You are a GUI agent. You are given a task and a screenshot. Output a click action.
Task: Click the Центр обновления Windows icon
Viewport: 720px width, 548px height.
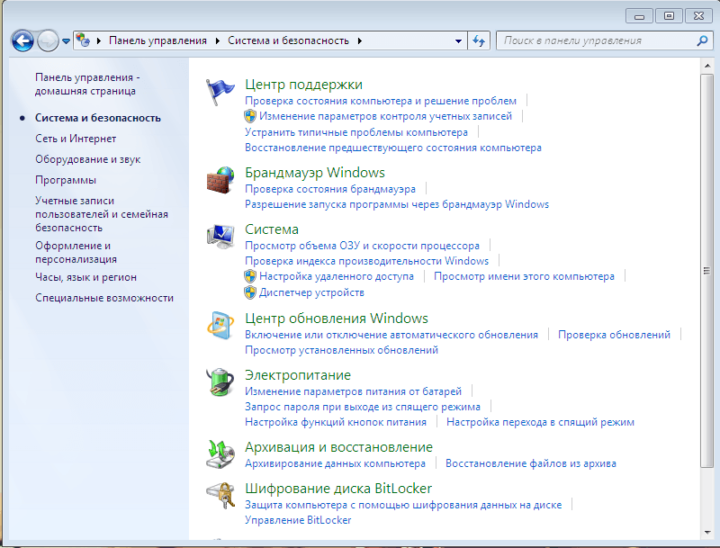220,326
